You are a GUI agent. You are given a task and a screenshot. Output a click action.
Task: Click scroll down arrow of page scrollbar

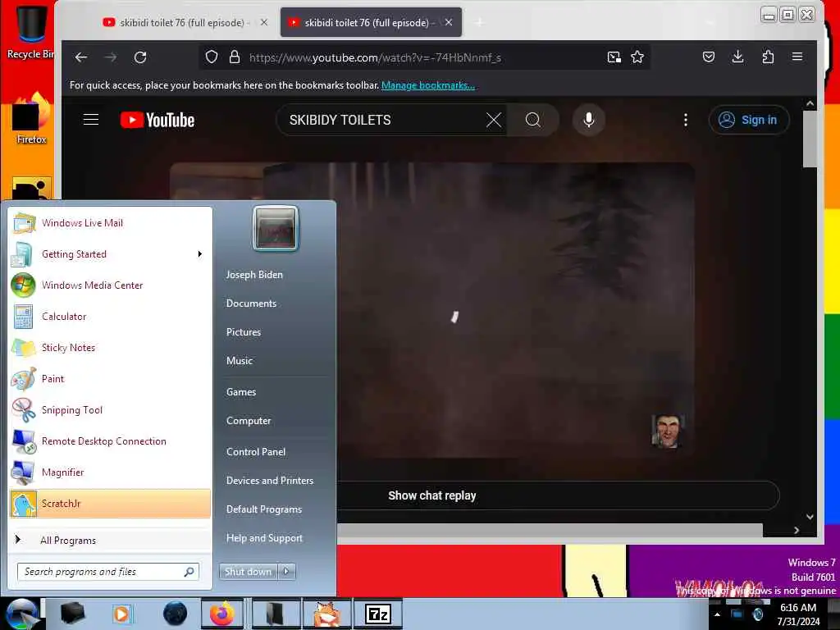click(810, 517)
